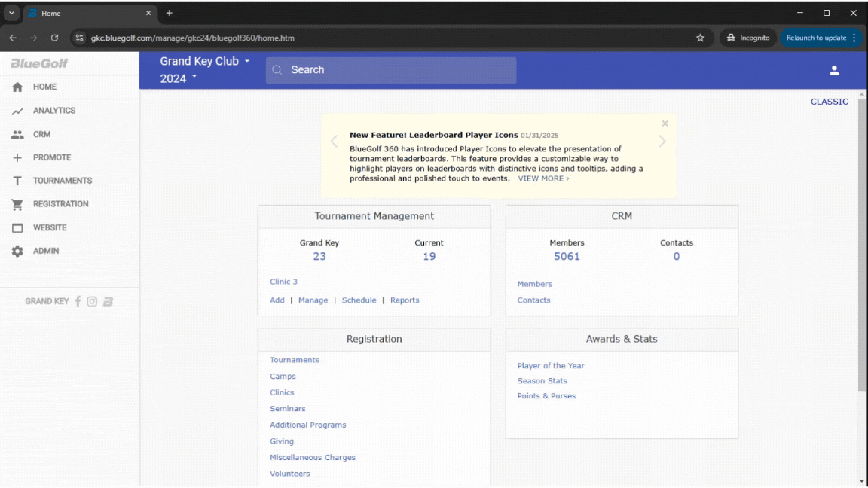The image size is (868, 488).
Task: Switch to CLASSIC view
Action: point(829,102)
